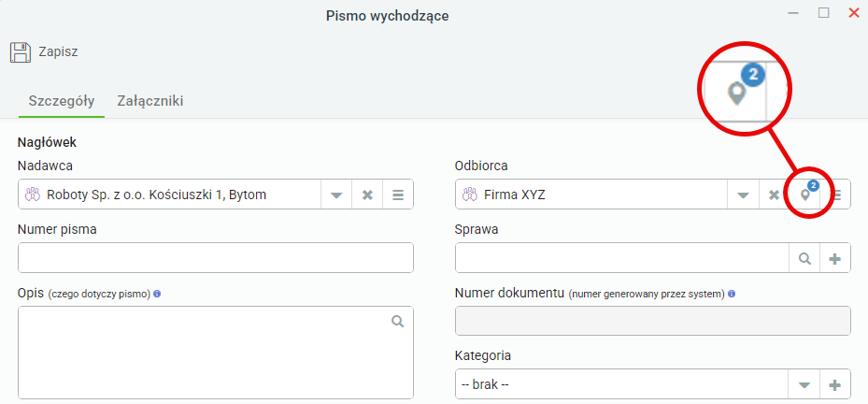
Task: Click the info icon next to Numer dokumentu
Action: pyautogui.click(x=732, y=294)
